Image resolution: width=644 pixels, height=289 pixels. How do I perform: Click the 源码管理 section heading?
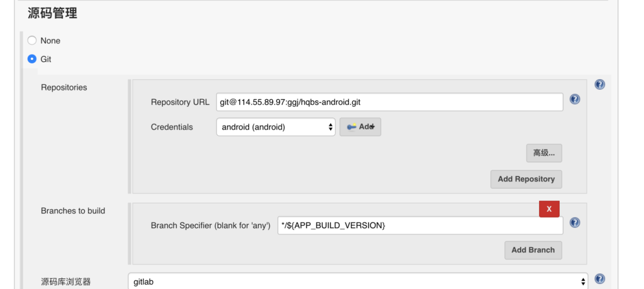coord(52,14)
